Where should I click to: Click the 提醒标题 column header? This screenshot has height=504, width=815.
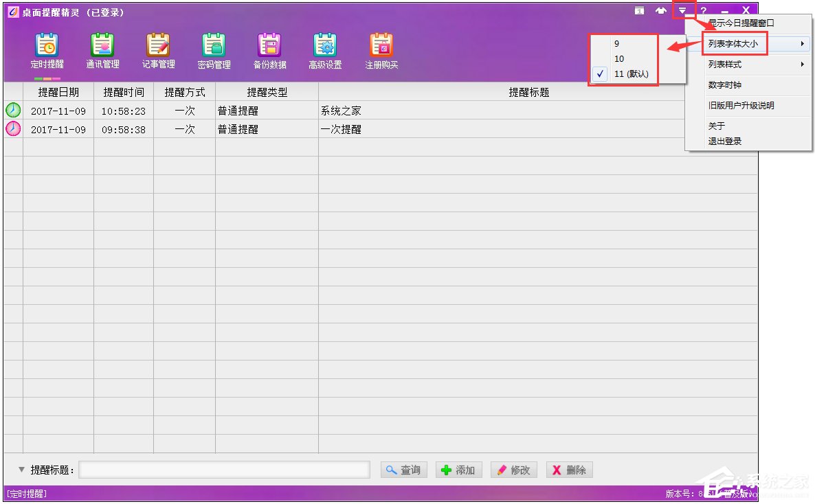point(528,92)
